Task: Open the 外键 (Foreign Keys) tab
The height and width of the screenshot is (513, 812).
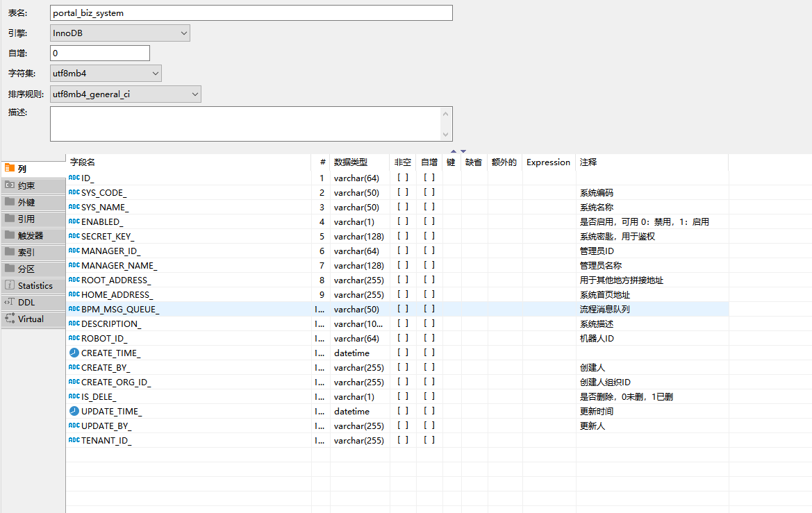Action: (x=33, y=203)
